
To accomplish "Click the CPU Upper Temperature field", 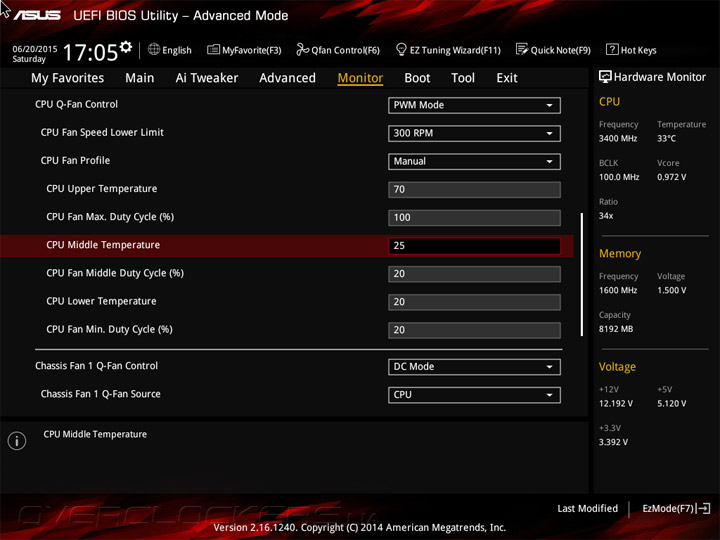I will tap(474, 189).
